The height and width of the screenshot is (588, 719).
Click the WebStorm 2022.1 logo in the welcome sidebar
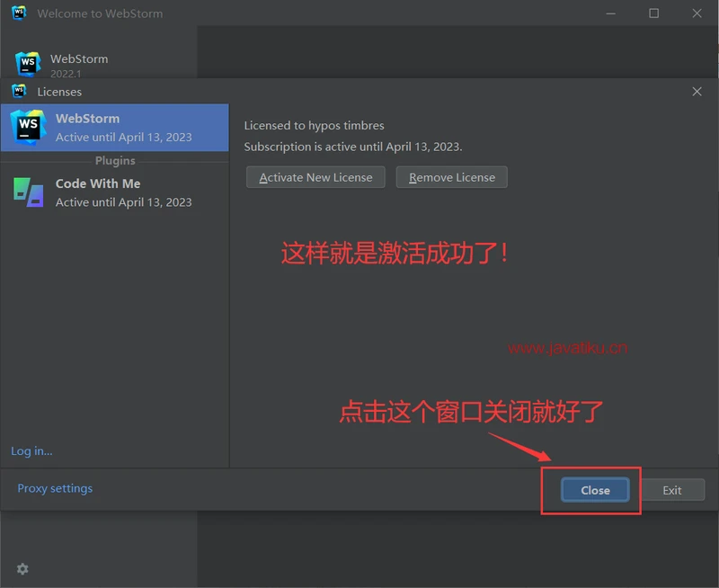(28, 64)
